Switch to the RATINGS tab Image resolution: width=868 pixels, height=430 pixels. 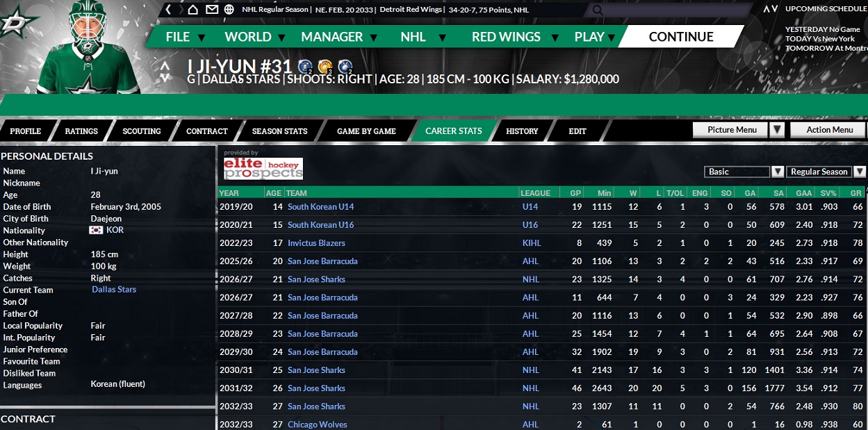pos(81,131)
